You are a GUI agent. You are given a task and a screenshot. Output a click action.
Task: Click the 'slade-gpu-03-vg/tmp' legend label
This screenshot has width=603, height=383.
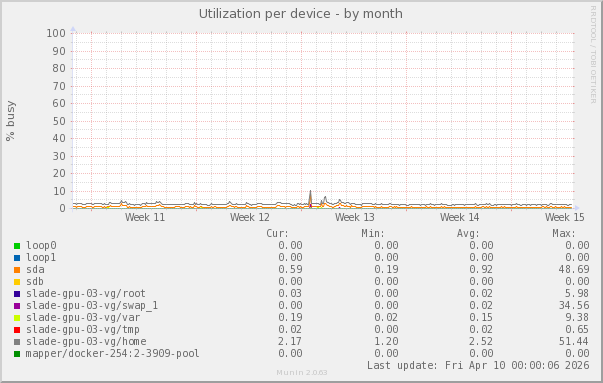pos(83,329)
